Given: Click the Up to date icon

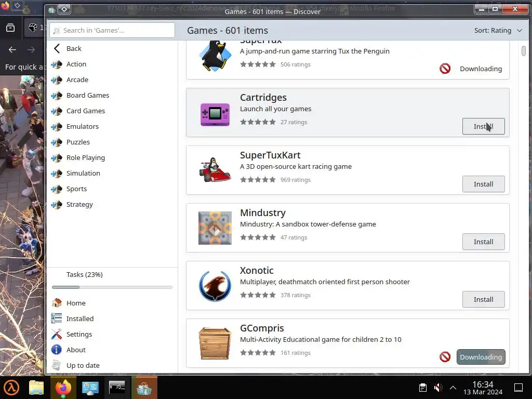Looking at the screenshot, I should [x=56, y=365].
